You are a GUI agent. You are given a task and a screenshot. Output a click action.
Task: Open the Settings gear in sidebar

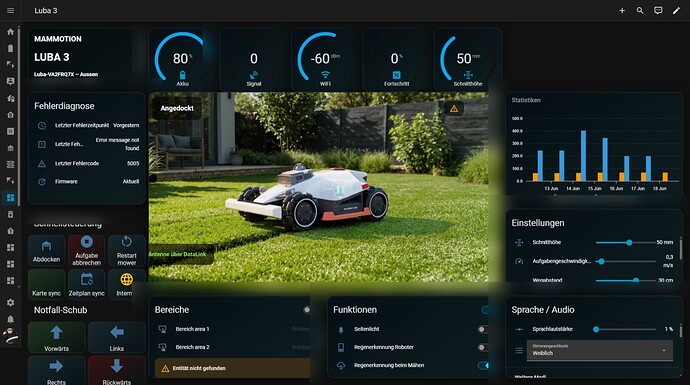pos(11,303)
